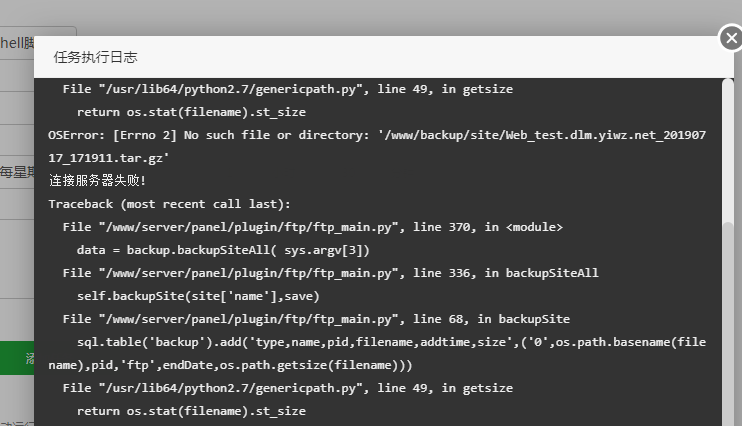The height and width of the screenshot is (426, 742).
Task: Click the last os.stat(filename).st_size line
Action: click(x=191, y=411)
